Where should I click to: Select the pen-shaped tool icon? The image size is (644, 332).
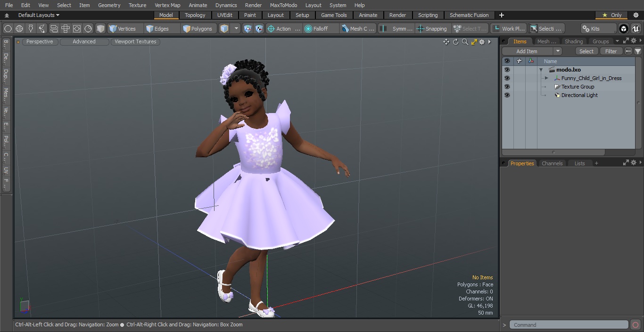31,29
